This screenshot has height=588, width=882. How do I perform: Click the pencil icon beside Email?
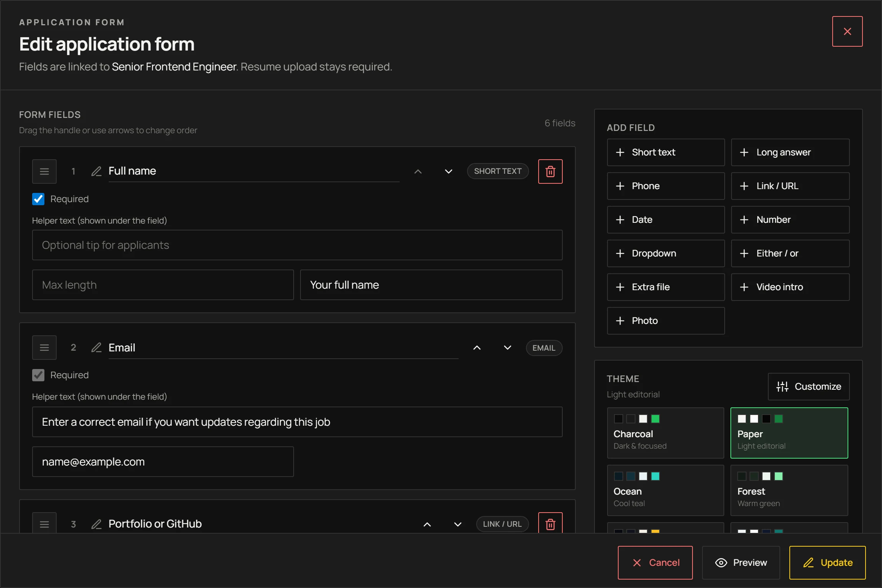[96, 347]
